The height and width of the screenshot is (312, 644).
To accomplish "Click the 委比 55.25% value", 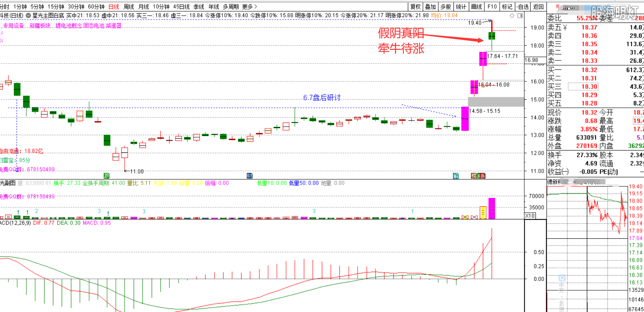I will pyautogui.click(x=587, y=18).
